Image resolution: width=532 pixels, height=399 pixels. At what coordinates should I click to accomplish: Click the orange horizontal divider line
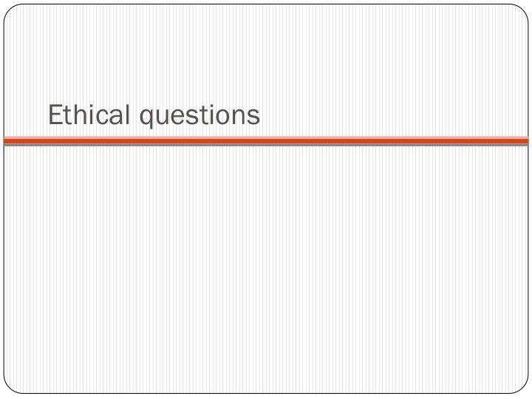point(266,141)
